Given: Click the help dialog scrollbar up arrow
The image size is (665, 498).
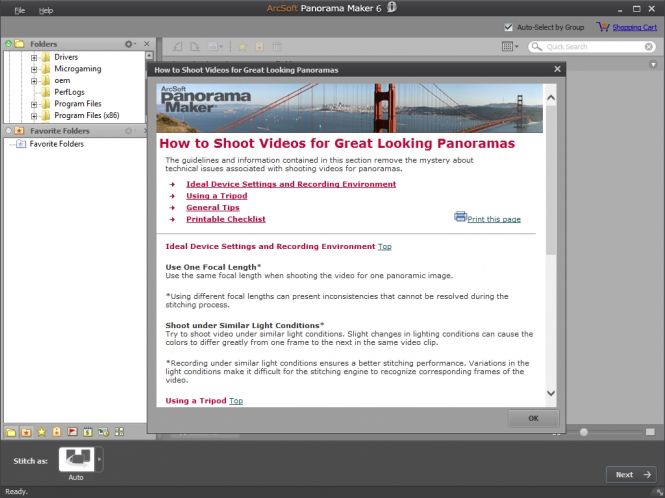Looking at the screenshot, I should [x=551, y=98].
